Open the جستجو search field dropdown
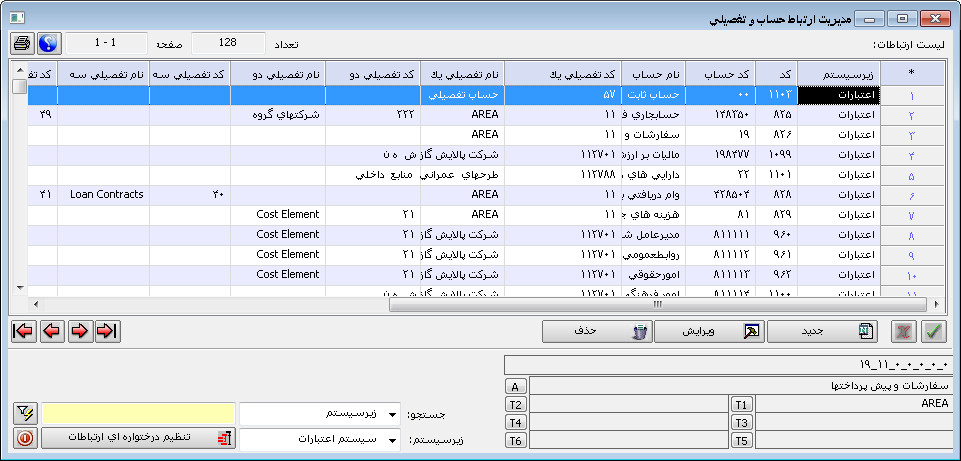Screen dimensions: 961x461 coord(390,414)
